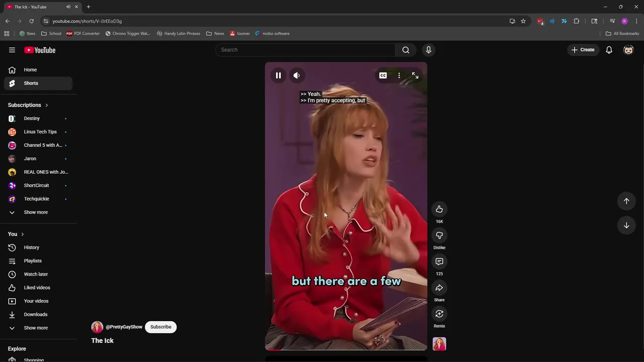Viewport: 644px width, 362px height.
Task: Open All Bookmarks folder
Action: click(x=622, y=33)
